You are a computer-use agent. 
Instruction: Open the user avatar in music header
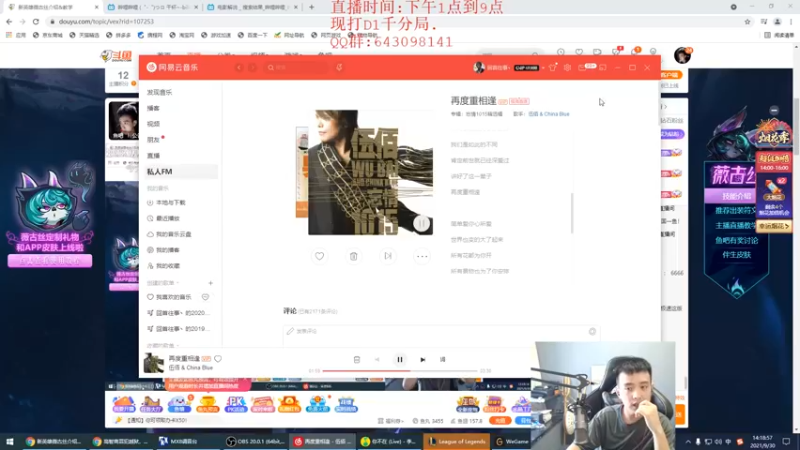click(x=479, y=67)
